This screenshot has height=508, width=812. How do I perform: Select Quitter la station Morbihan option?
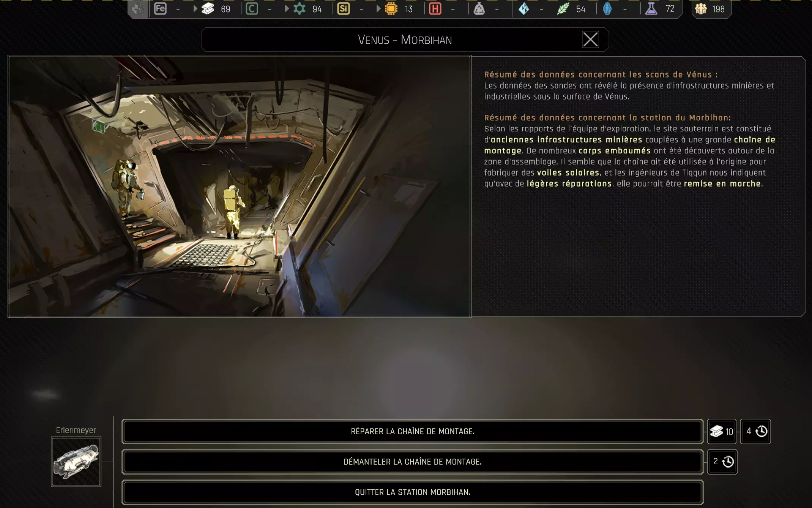[x=412, y=492]
